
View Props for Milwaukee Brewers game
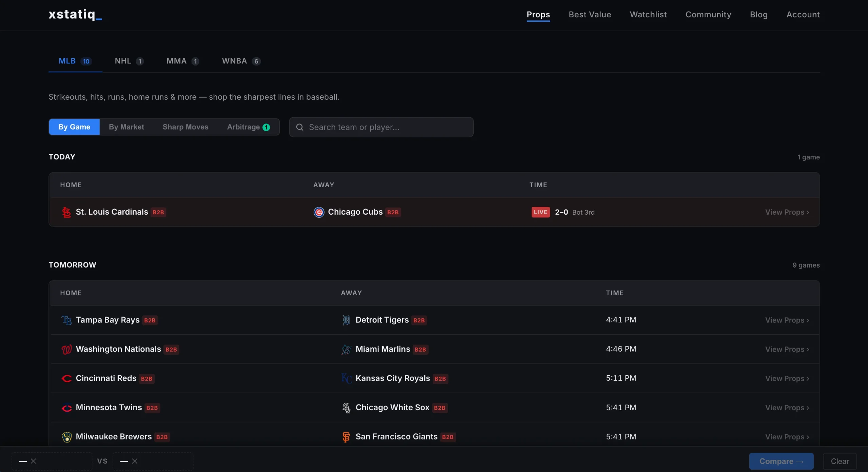[x=787, y=437]
